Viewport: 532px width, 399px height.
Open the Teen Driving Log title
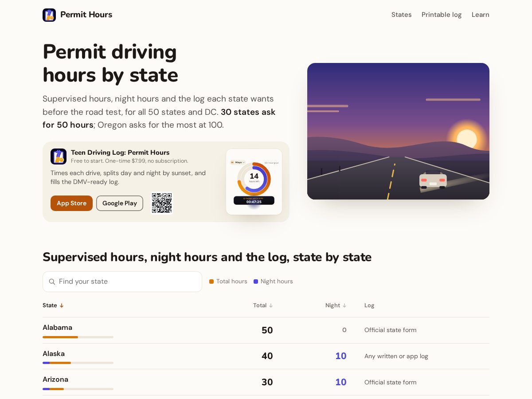click(x=120, y=153)
